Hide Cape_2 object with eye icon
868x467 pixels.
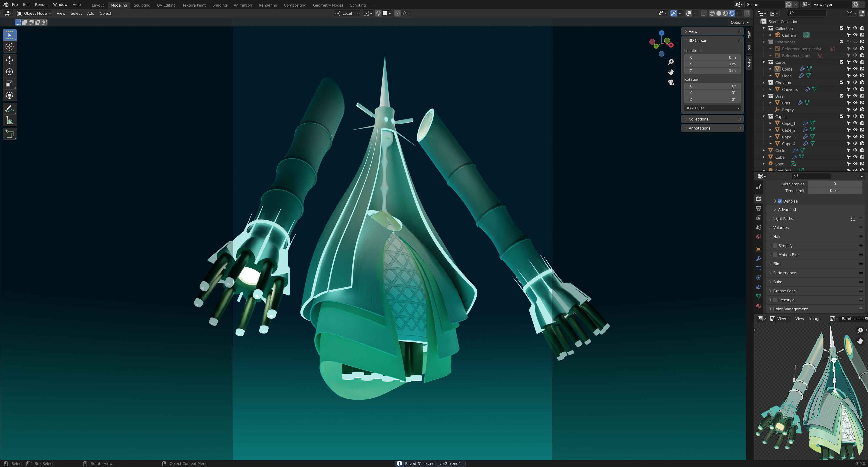click(x=855, y=130)
